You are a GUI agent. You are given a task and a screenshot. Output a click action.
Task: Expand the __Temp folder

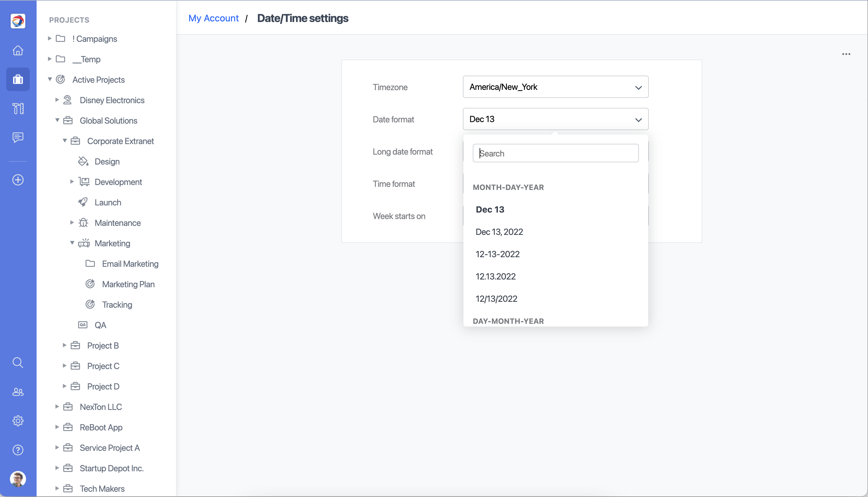50,59
